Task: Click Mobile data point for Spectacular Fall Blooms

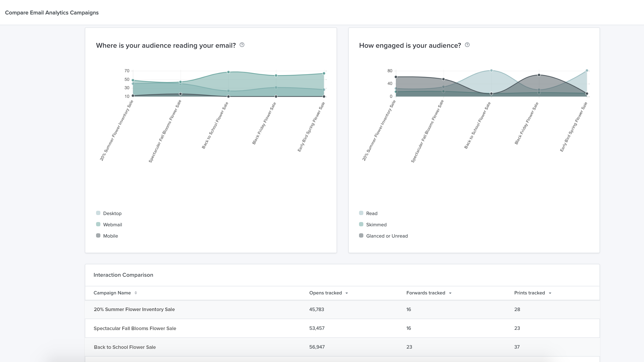Action: [x=180, y=94]
